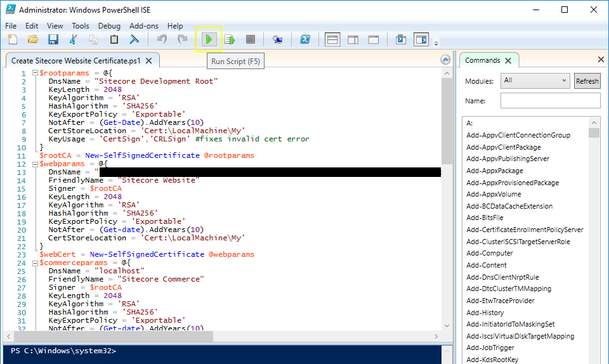
Task: Select Add-ClusteriSCSITargetServerRole command
Action: point(518,242)
